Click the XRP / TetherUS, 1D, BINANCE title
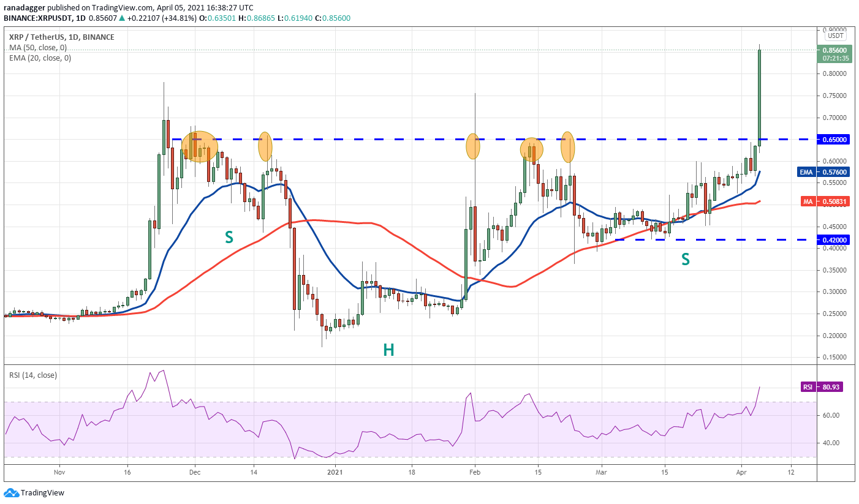 [61, 37]
